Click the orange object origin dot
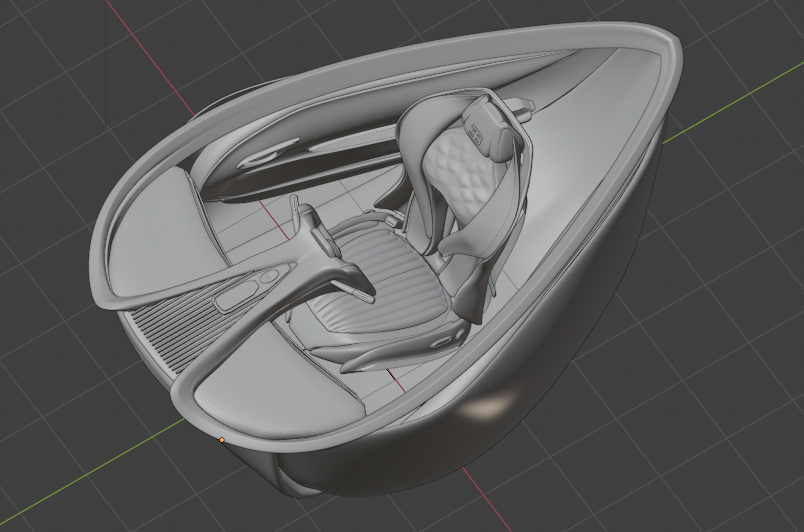 tap(221, 440)
